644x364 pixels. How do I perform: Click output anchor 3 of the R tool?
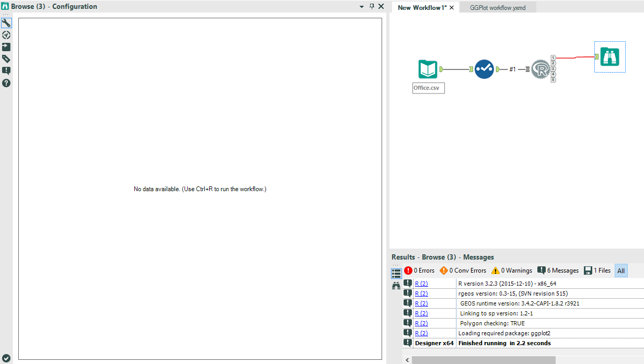click(x=553, y=68)
